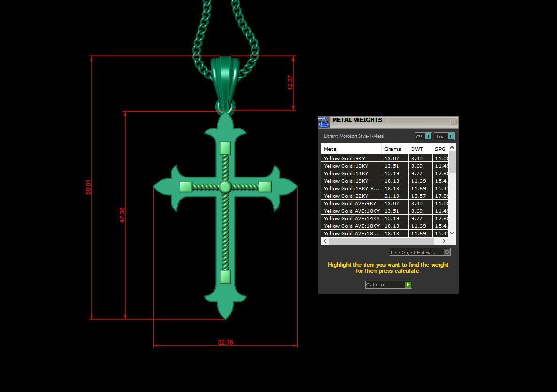
Task: Select the Yellow Gold:18KY R... row
Action: tap(385, 188)
